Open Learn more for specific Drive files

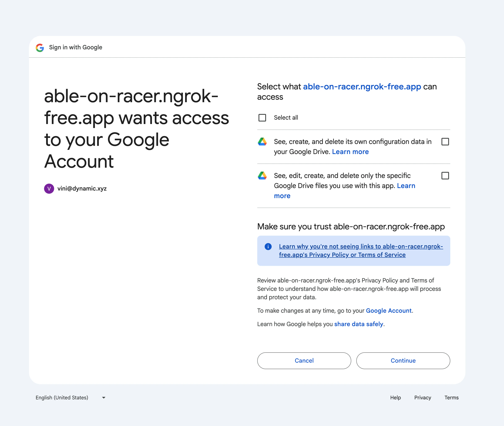coord(406,186)
